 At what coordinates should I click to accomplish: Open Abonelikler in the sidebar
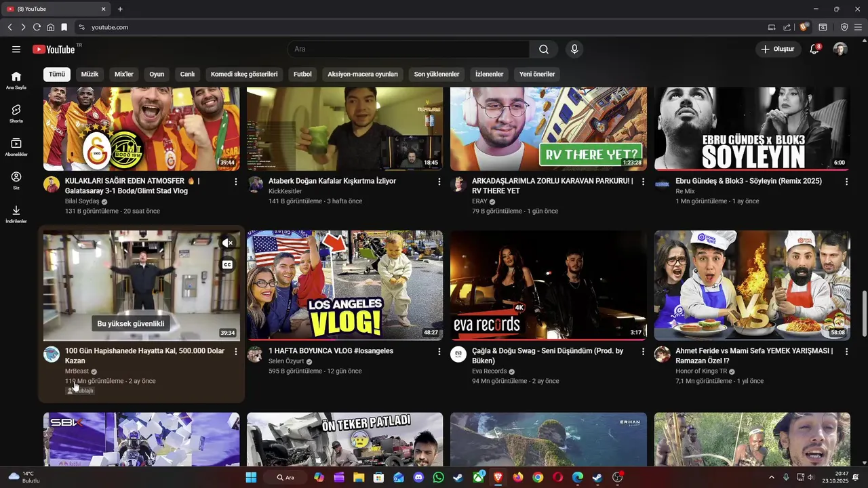click(16, 146)
